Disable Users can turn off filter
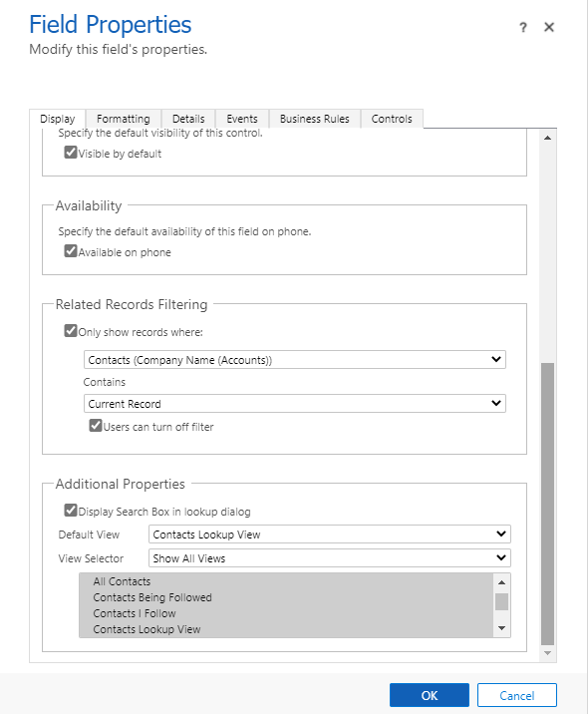 (96, 425)
